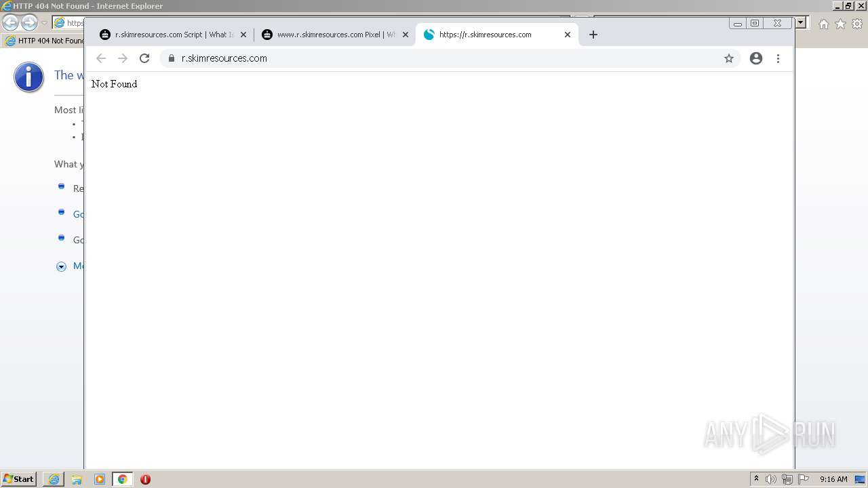Open a new Chrome tab
This screenshot has height=488, width=868.
coord(593,35)
